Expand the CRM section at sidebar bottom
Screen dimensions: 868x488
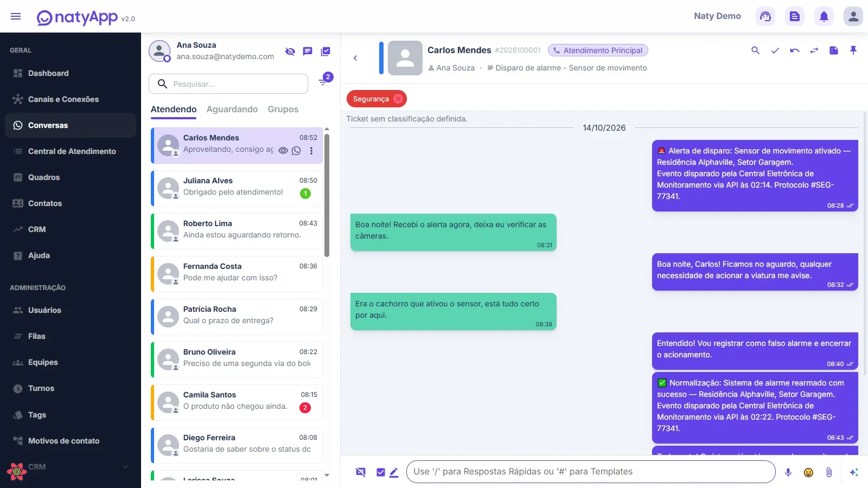pos(71,467)
